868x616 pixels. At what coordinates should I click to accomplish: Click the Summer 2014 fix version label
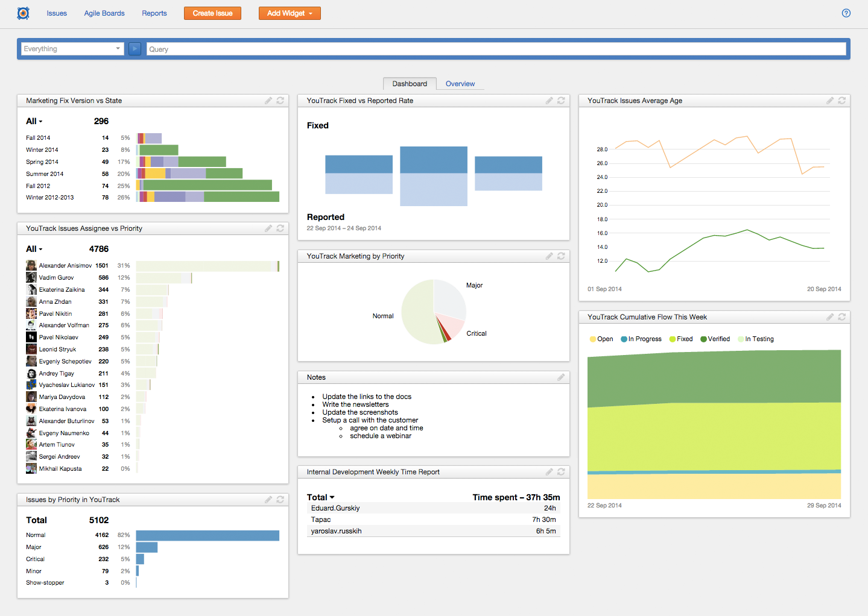pyautogui.click(x=45, y=174)
